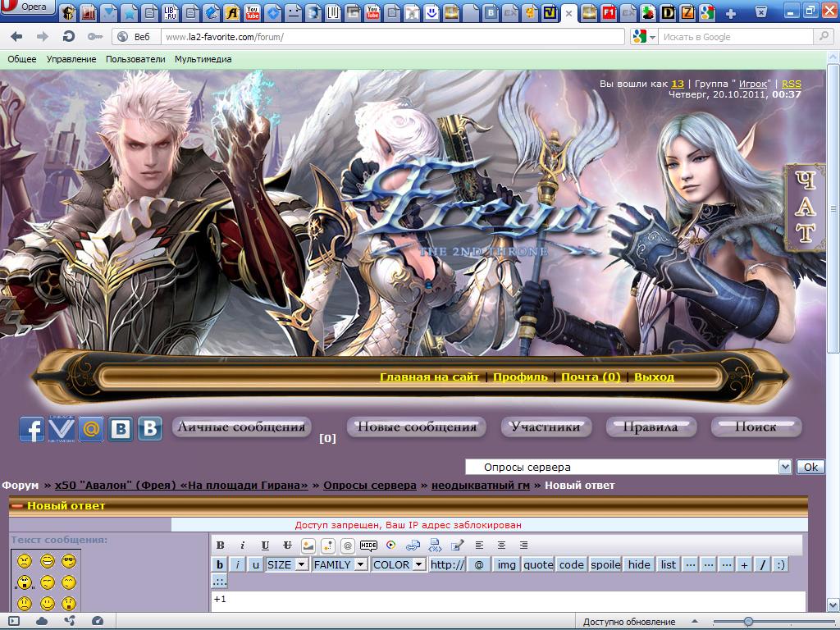This screenshot has width=840, height=630.
Task: Open the Новые сообщения button
Action: (x=417, y=427)
